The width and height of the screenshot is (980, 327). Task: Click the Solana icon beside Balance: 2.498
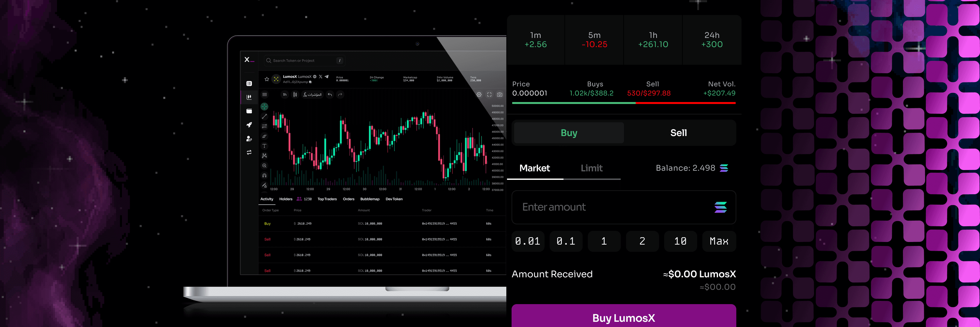click(724, 168)
